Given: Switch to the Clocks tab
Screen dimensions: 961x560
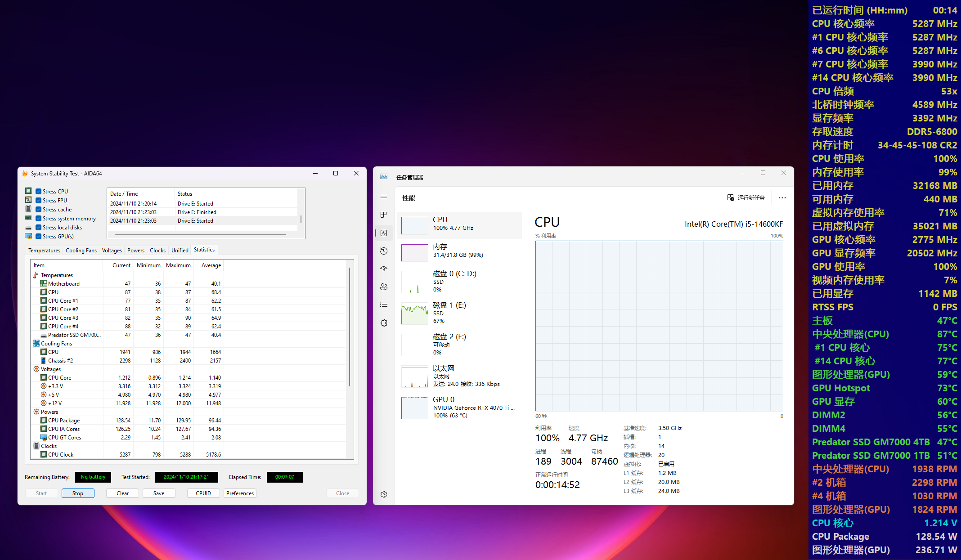Looking at the screenshot, I should [157, 251].
